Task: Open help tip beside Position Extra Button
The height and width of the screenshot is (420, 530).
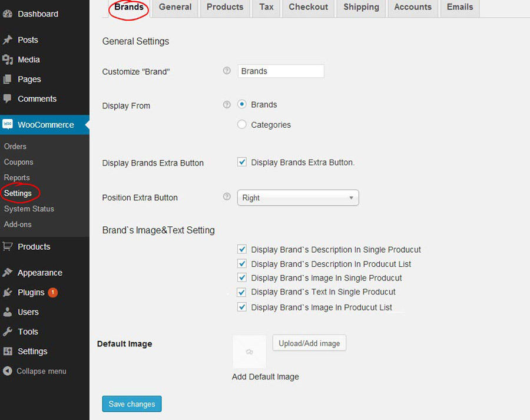Action: [x=227, y=197]
